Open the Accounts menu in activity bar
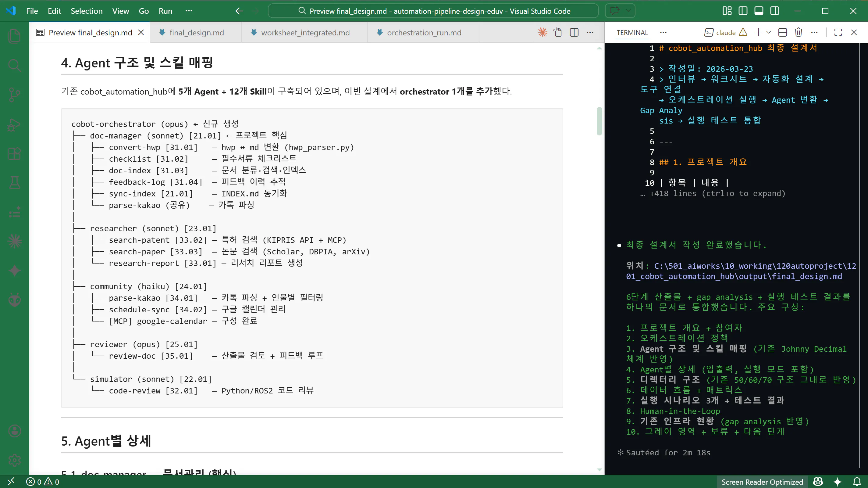 15,431
